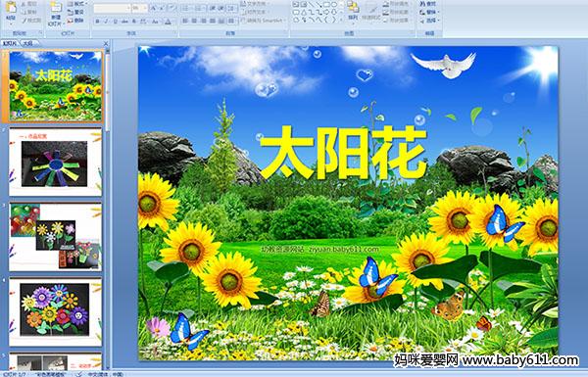Select slide 4 thumbnail with colorful flowers
588x377 pixels.
56,311
